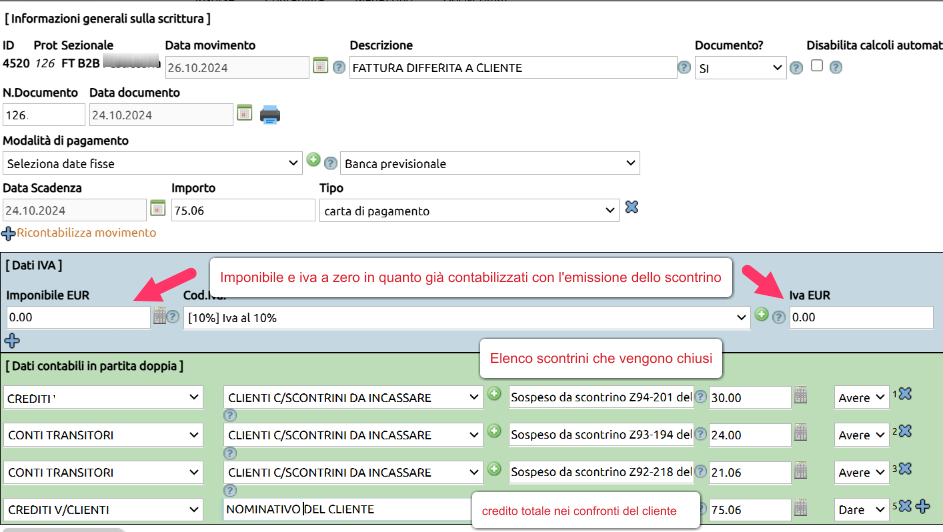Screen dimensions: 943x532
Task: Open help icon before Iva EUR field
Action: pyautogui.click(x=779, y=317)
